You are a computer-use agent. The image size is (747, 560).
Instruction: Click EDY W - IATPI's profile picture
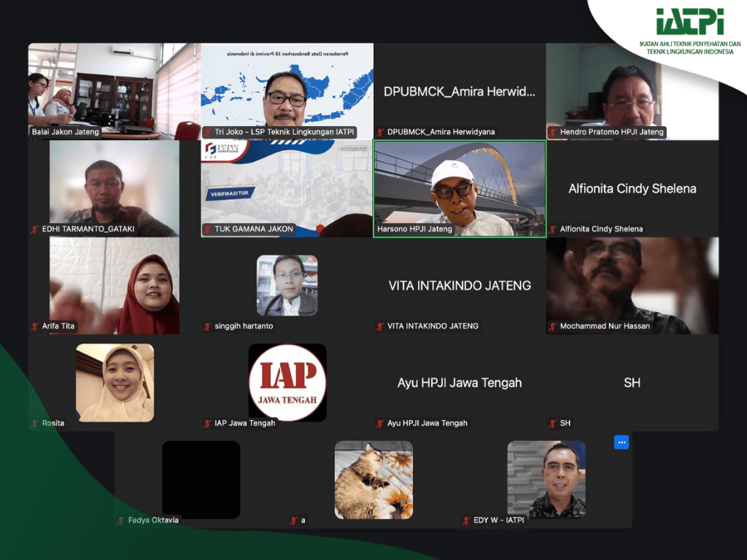point(546,480)
